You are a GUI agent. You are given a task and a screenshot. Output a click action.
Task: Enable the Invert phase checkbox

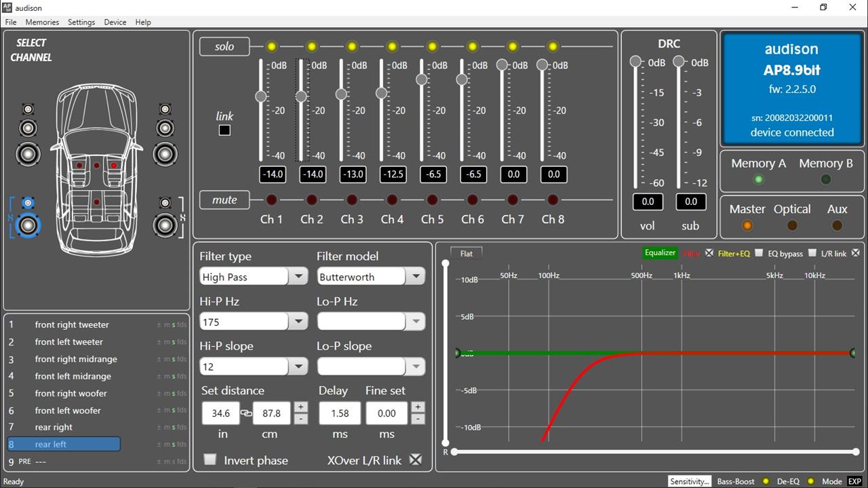tap(210, 459)
